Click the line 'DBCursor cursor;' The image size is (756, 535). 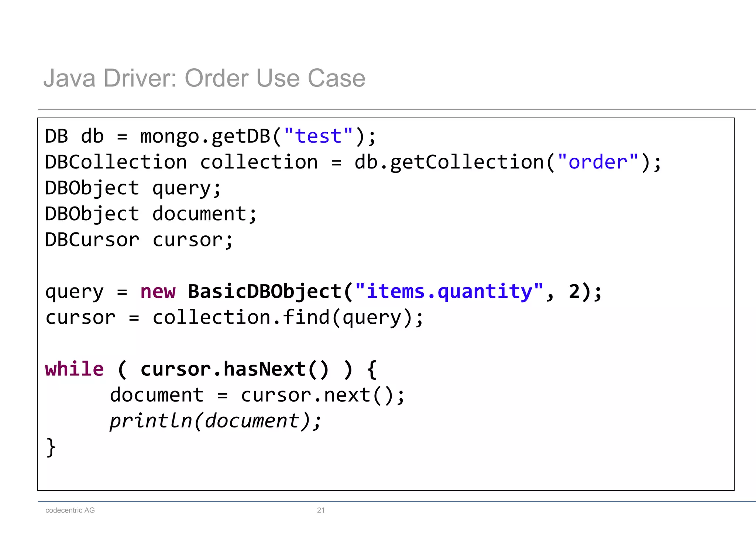pyautogui.click(x=139, y=240)
